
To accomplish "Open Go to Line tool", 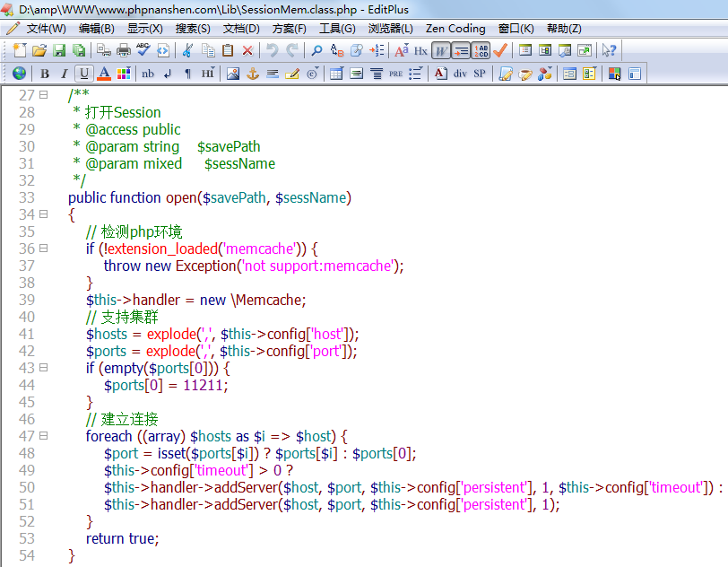I will click(377, 50).
